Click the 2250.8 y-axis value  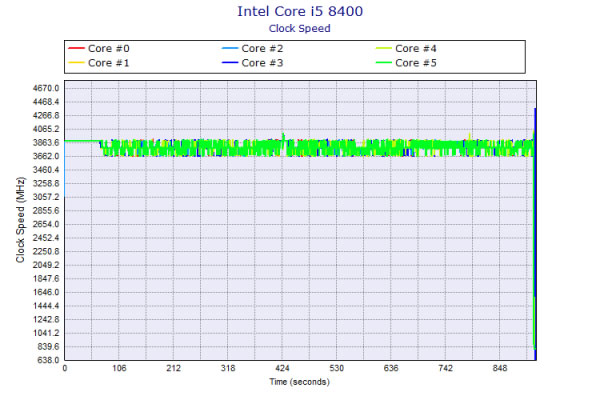(x=46, y=251)
